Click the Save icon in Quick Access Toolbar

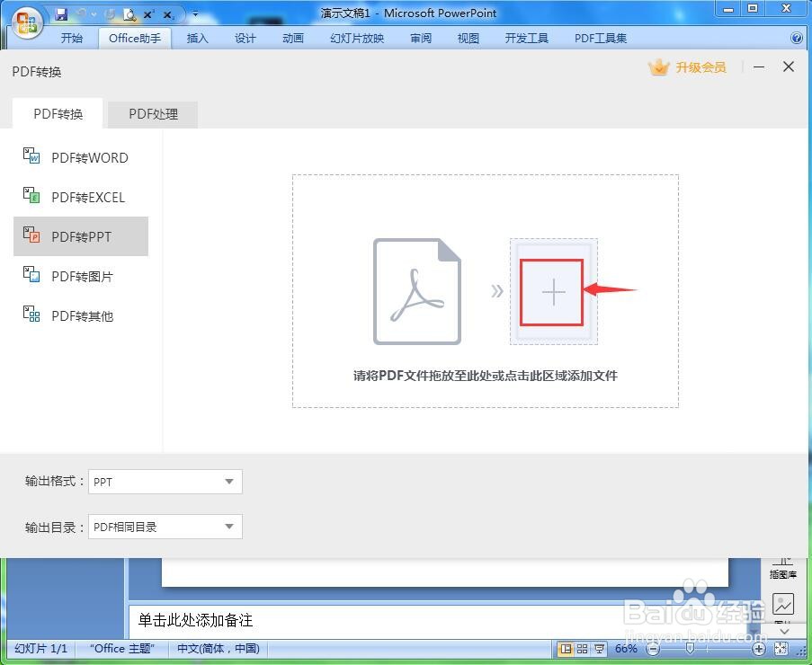pos(61,13)
